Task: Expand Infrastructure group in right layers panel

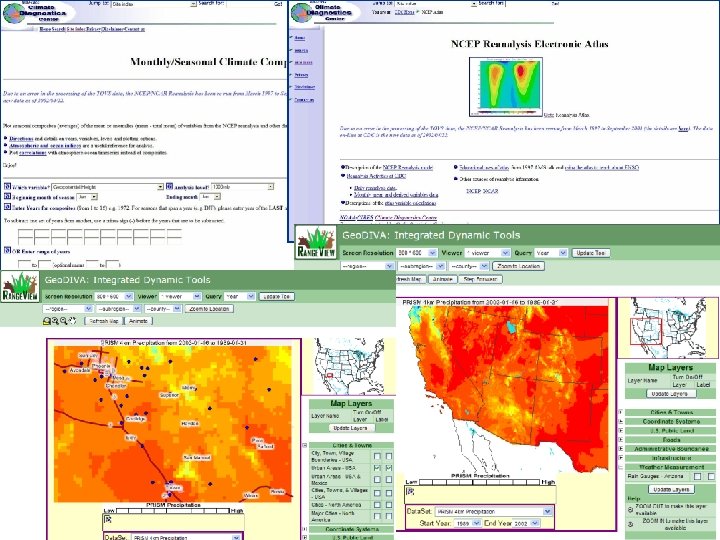Action: 622,458
